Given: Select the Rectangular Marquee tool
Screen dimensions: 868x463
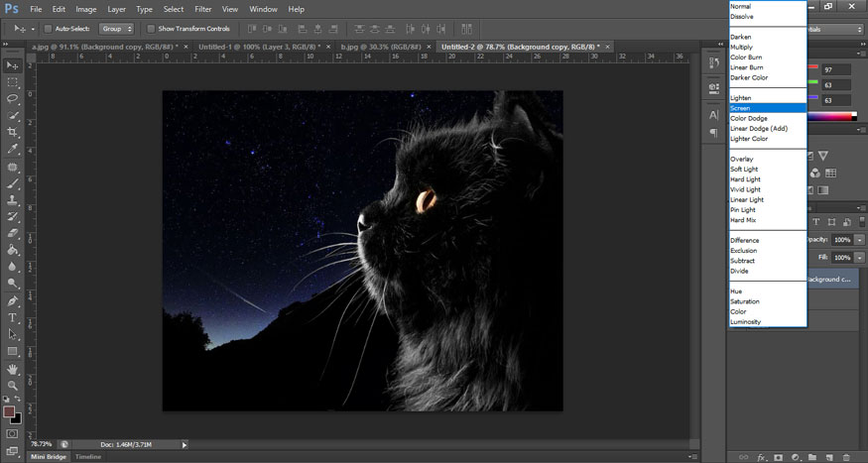Looking at the screenshot, I should tap(12, 82).
